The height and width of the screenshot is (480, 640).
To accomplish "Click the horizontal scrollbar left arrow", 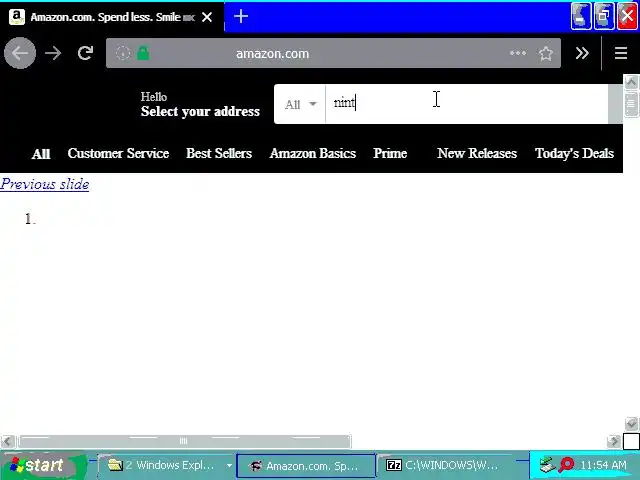I will [7, 441].
